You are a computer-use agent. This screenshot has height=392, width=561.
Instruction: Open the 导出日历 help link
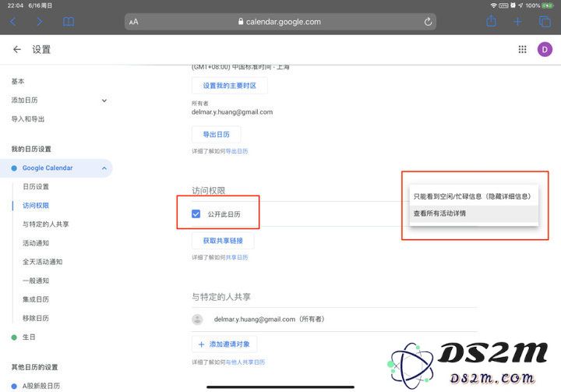tap(237, 151)
